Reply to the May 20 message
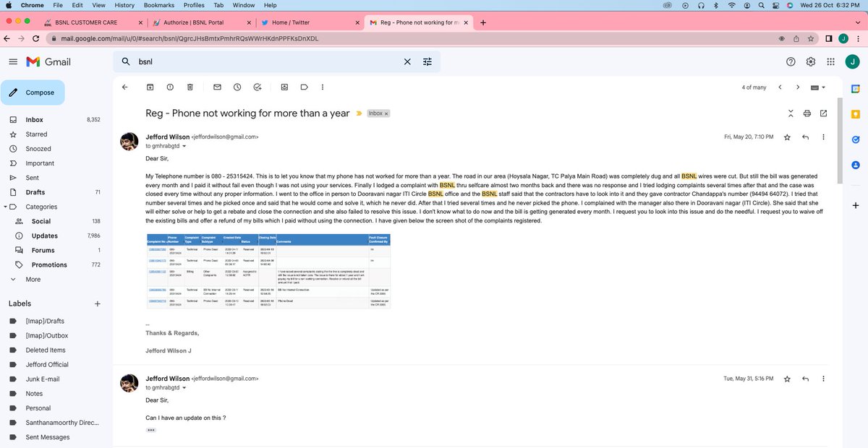868x448 pixels. click(x=805, y=137)
